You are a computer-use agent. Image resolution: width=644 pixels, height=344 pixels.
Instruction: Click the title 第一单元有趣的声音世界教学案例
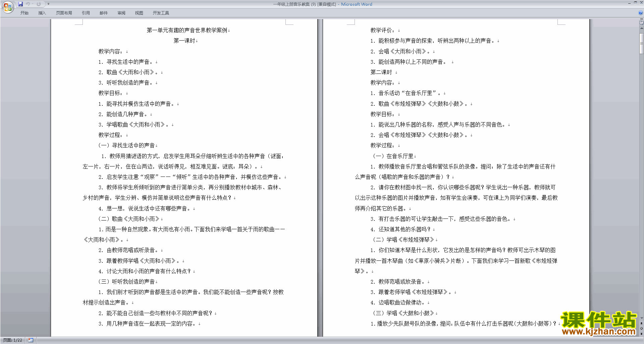(x=187, y=30)
